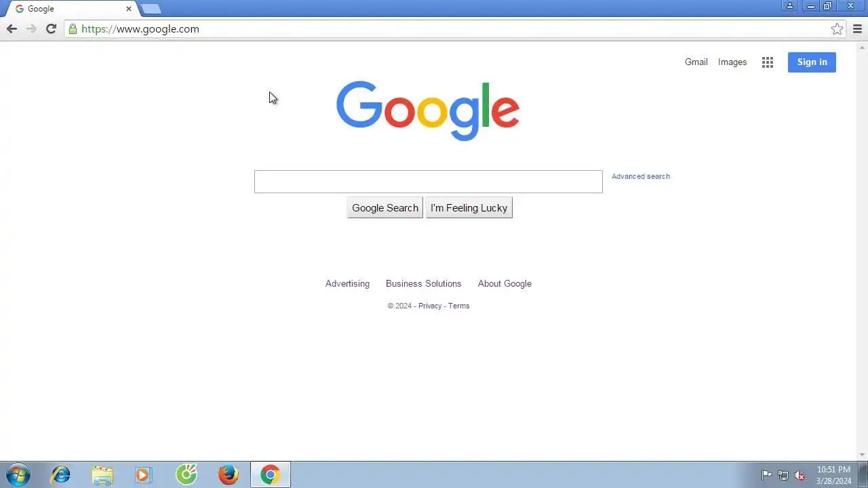
Task: Select the Google tab
Action: tap(71, 9)
